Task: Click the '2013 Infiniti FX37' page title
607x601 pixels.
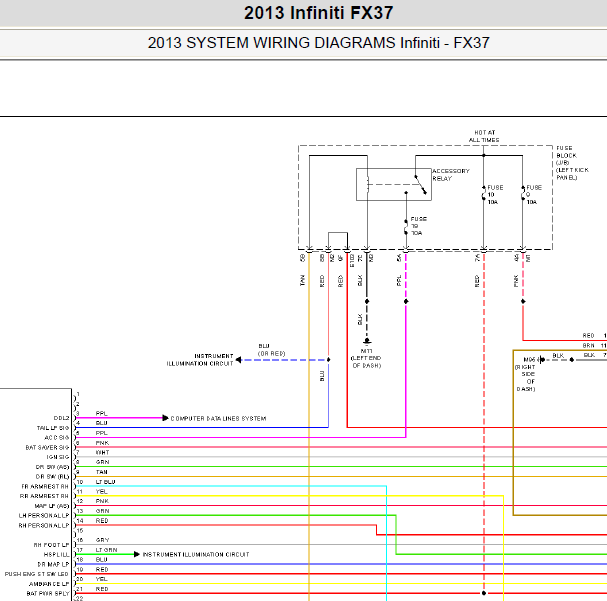Action: [x=318, y=13]
